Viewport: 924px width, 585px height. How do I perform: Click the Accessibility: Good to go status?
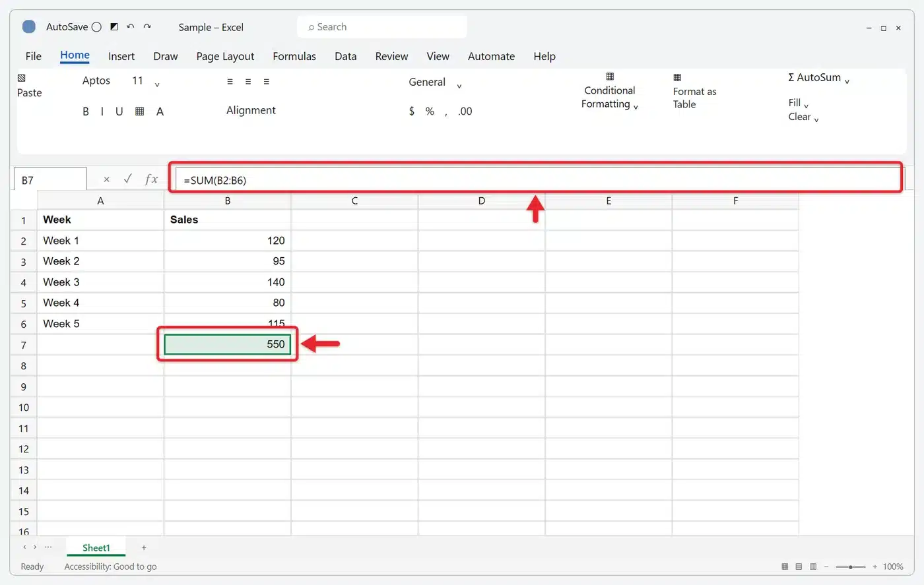[111, 567]
